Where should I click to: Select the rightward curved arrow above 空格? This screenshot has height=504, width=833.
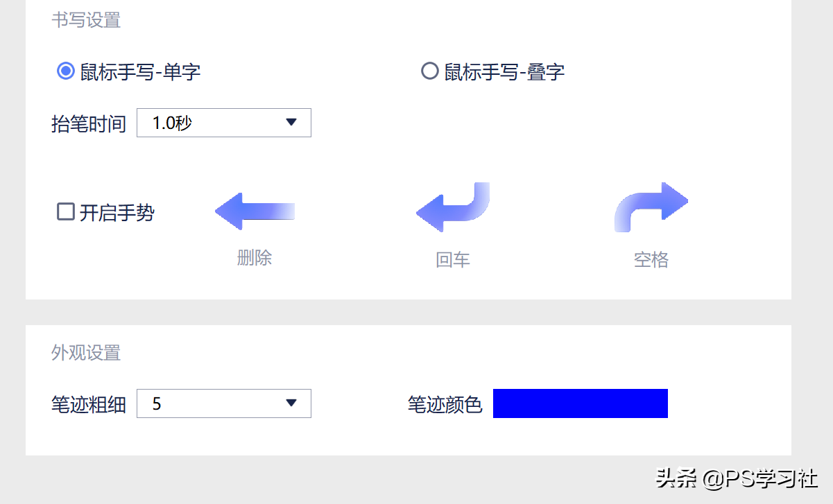[650, 208]
